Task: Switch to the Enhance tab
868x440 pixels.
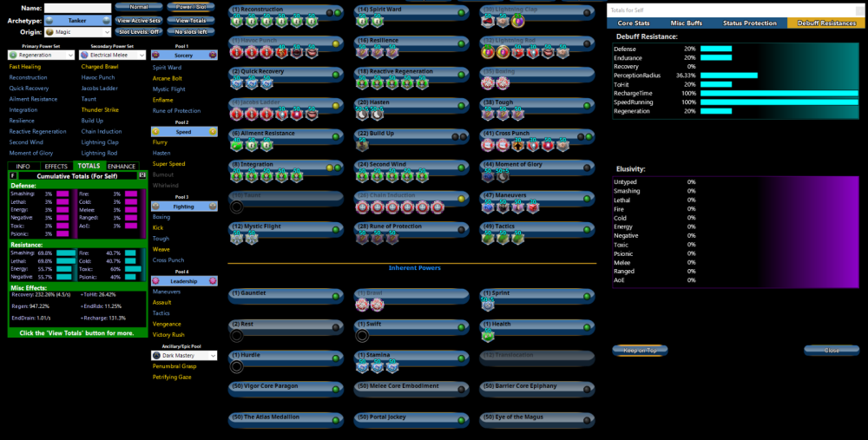Action: [x=122, y=166]
